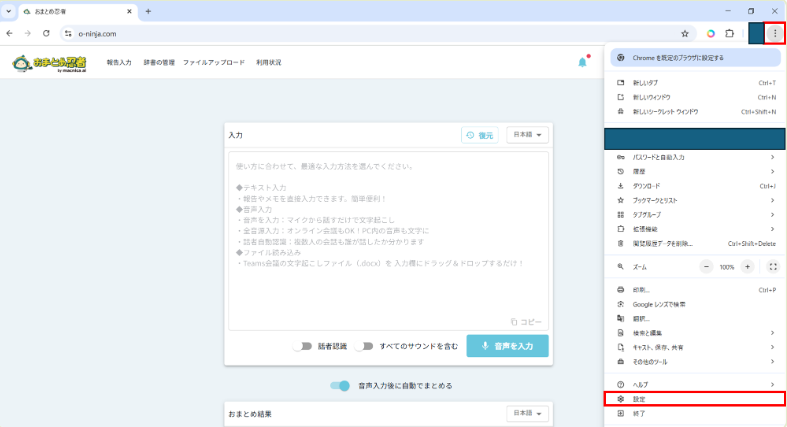The height and width of the screenshot is (427, 787).
Task: Click inside the 入力 text area
Action: tap(388, 241)
